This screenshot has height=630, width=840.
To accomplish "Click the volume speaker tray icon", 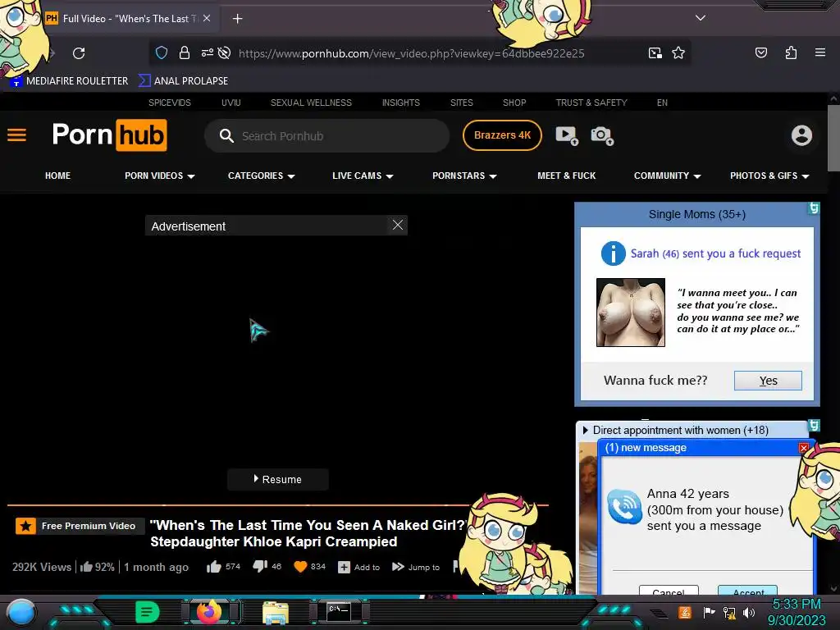I will coord(748,612).
